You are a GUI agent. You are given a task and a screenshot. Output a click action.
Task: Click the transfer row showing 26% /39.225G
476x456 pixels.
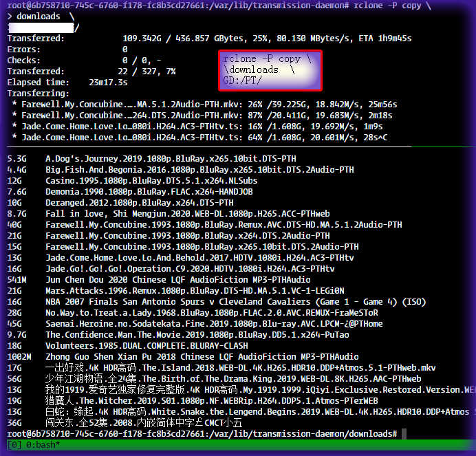(204, 105)
